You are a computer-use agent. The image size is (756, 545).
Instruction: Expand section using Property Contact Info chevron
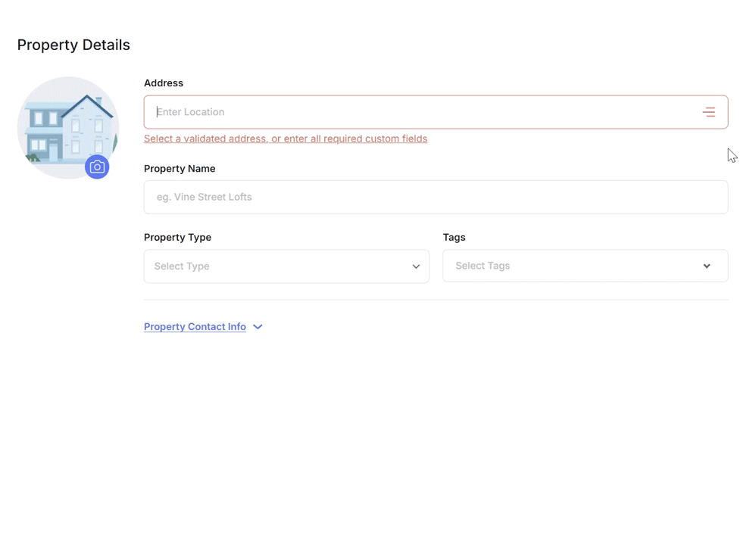(258, 327)
